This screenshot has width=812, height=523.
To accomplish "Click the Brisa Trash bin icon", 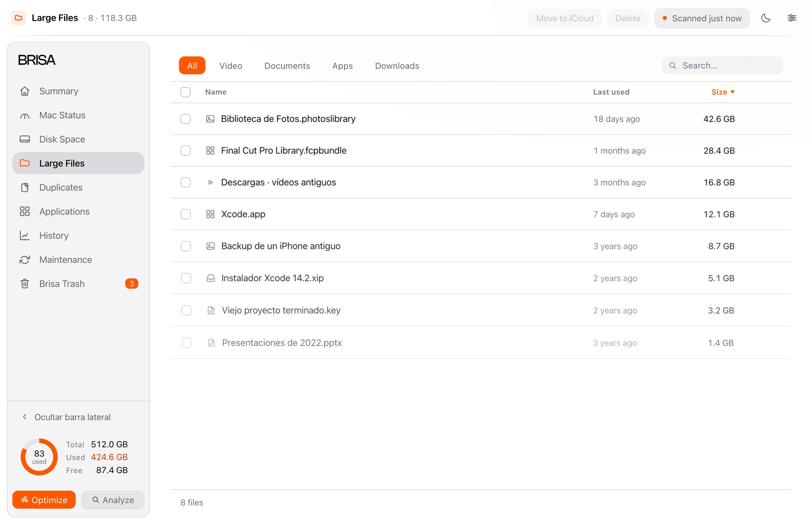I will click(x=25, y=284).
